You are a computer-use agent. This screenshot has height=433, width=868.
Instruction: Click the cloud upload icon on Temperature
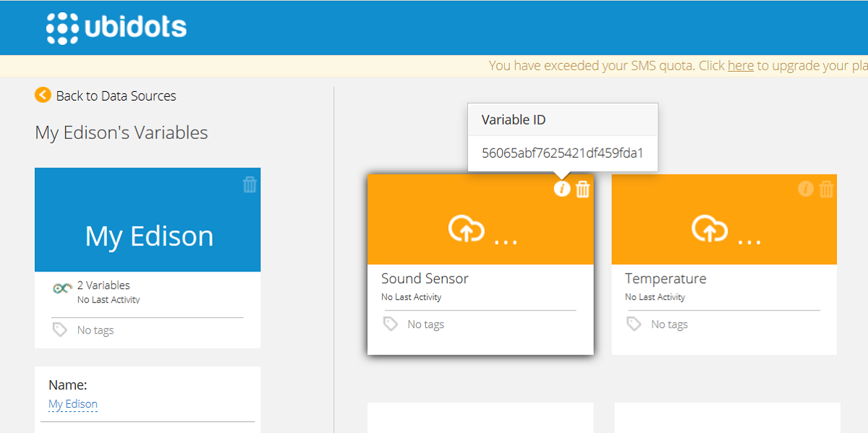710,229
